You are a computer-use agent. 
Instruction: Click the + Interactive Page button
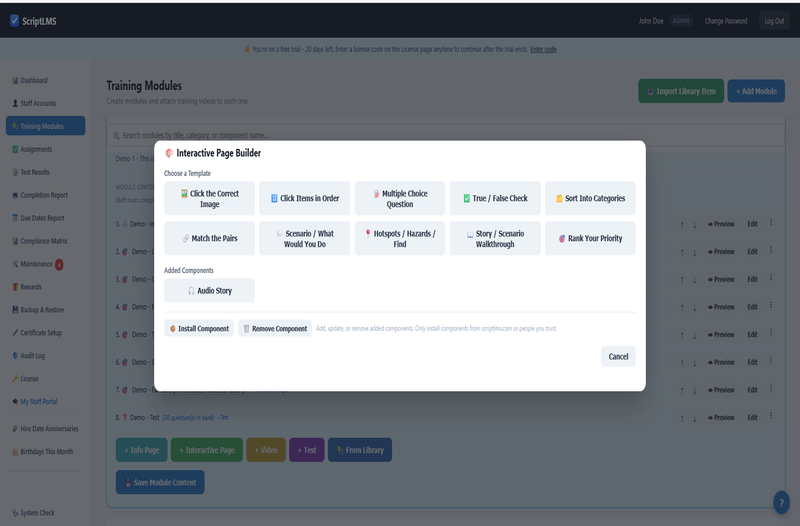[x=207, y=450]
